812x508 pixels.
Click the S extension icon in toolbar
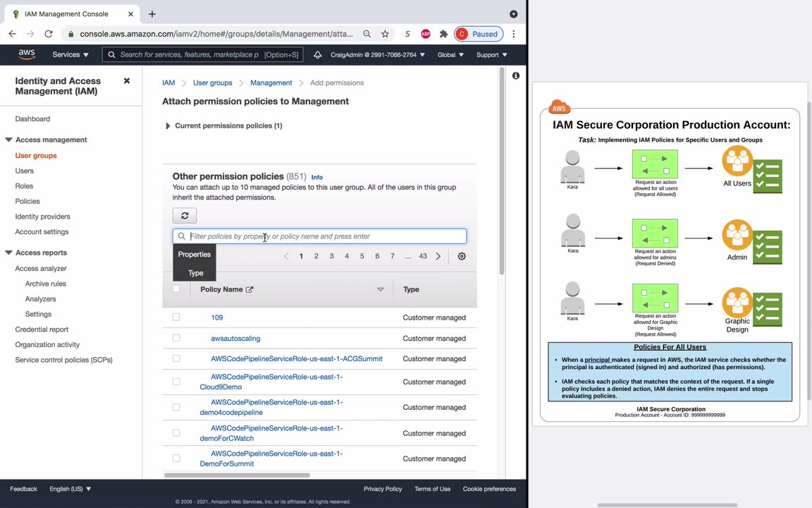[x=407, y=34]
